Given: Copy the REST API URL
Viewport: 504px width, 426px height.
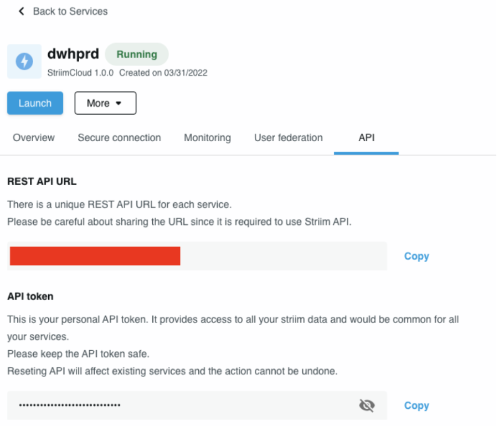Looking at the screenshot, I should pos(416,256).
